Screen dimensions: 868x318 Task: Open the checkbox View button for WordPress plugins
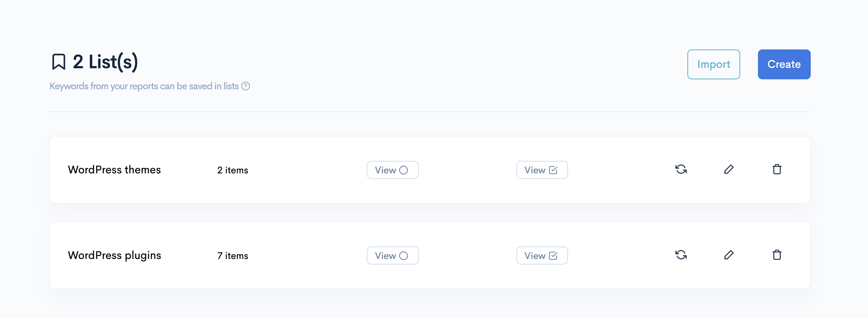pyautogui.click(x=542, y=256)
